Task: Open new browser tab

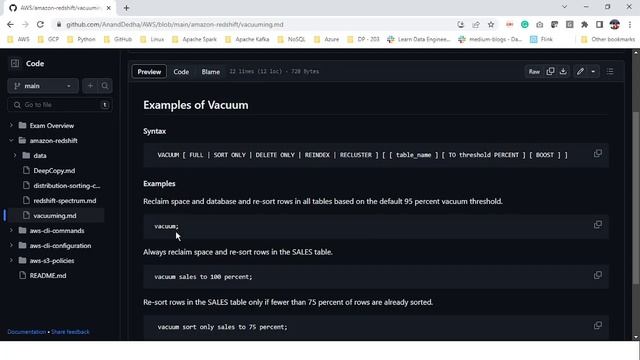Action: (x=127, y=8)
